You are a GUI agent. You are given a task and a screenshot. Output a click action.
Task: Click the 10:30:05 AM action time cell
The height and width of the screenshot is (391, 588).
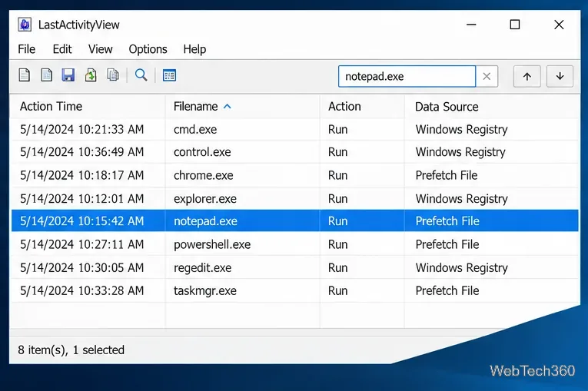click(81, 267)
